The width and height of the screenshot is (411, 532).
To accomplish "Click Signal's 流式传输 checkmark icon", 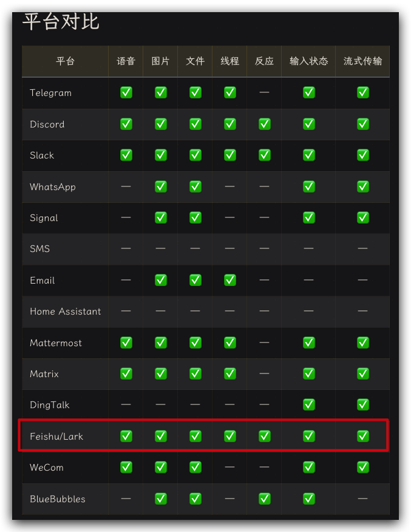I will point(363,217).
